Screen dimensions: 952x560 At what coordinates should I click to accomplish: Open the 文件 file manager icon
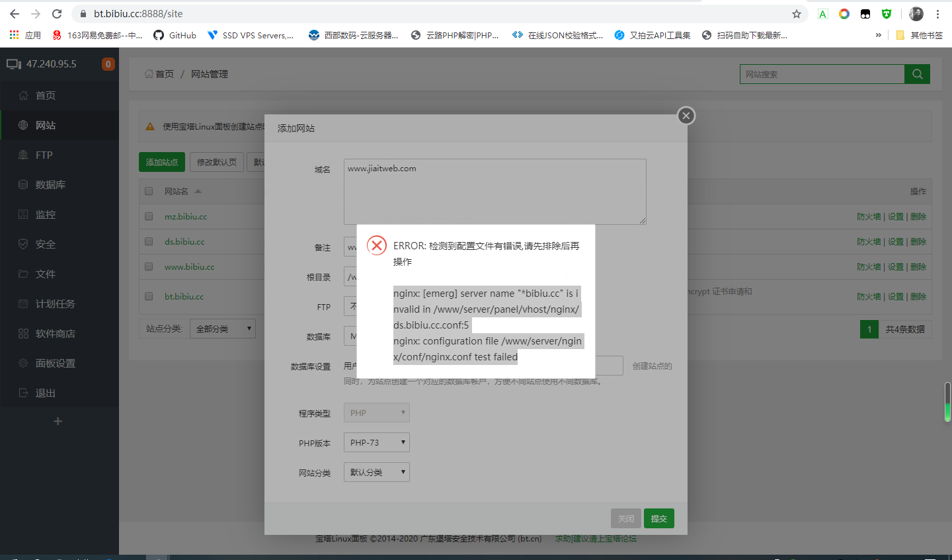coord(23,273)
